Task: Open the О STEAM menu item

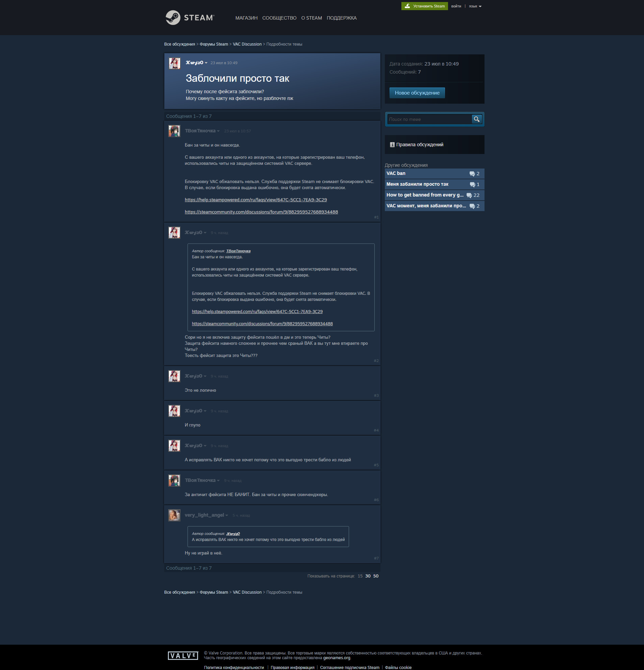Action: [x=312, y=18]
